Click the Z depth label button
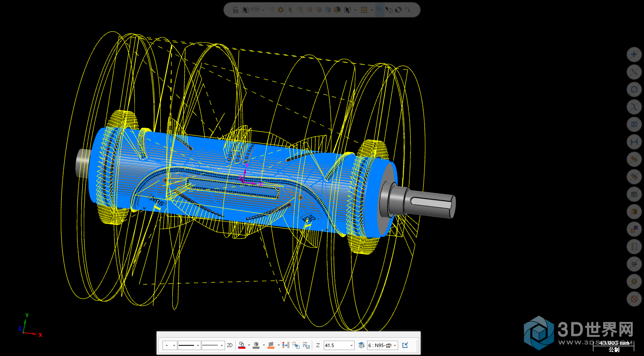Viewport: 644px width, 356px height. (318, 345)
